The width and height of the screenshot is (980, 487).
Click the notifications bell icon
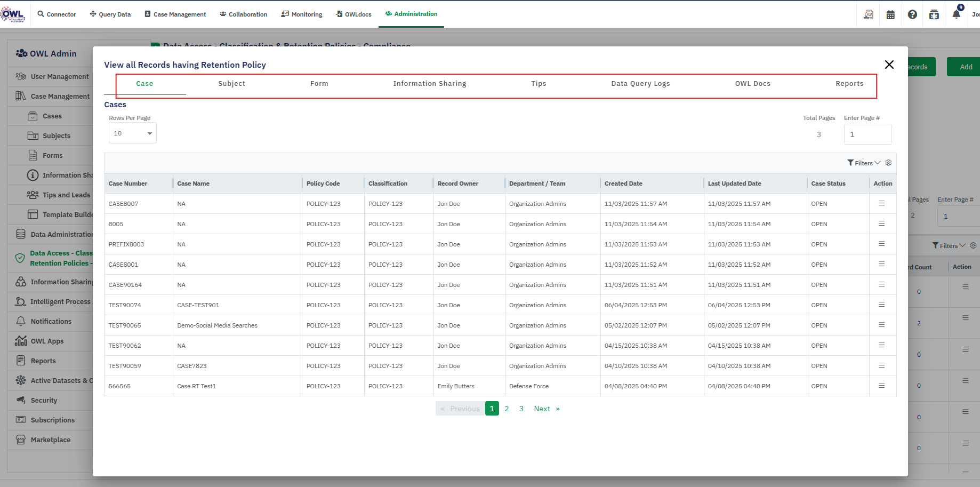point(956,14)
